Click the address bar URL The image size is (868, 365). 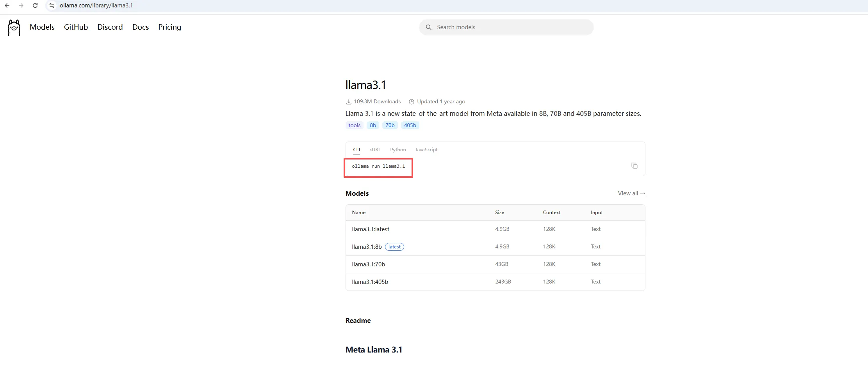[x=96, y=5]
